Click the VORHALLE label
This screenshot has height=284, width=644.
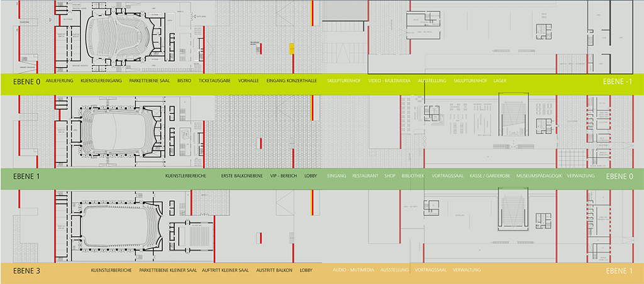248,81
